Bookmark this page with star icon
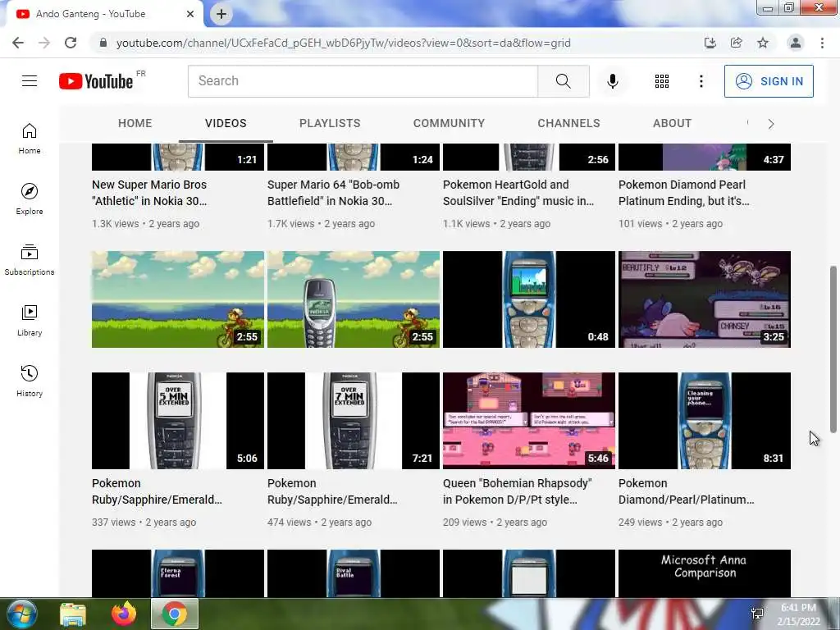The height and width of the screenshot is (630, 840). (762, 43)
